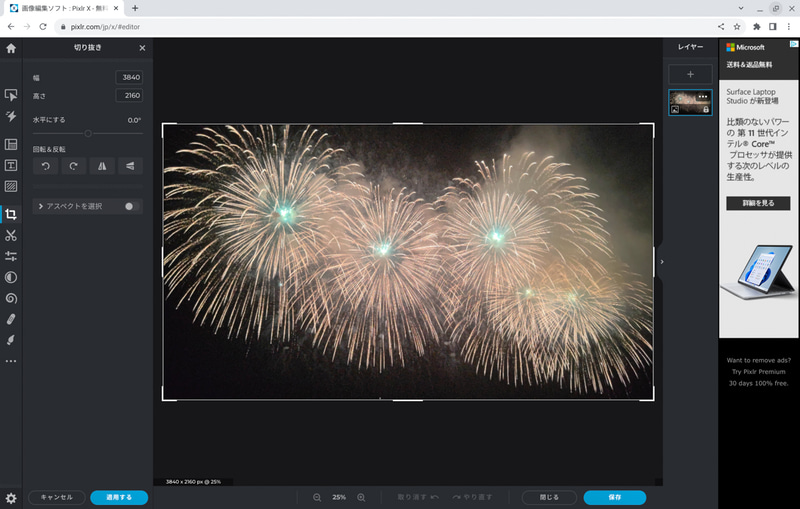Click Try Pixlr Premium link
The width and height of the screenshot is (800, 509).
[758, 372]
